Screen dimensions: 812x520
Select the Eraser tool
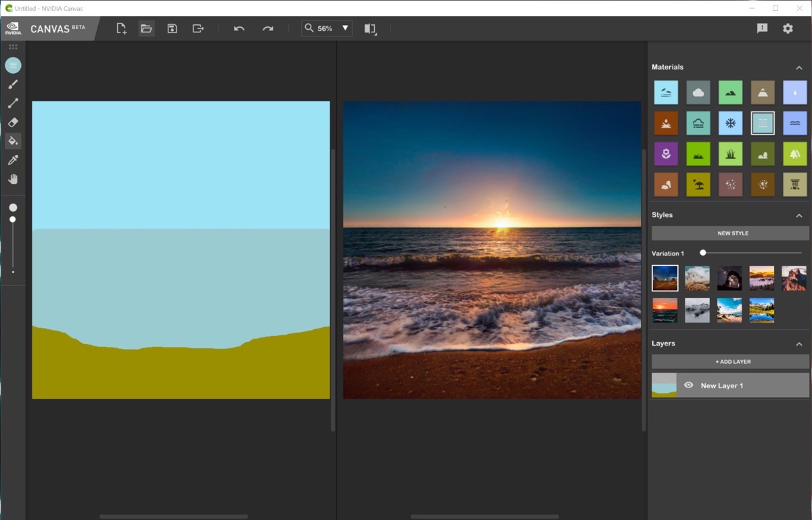(x=13, y=122)
